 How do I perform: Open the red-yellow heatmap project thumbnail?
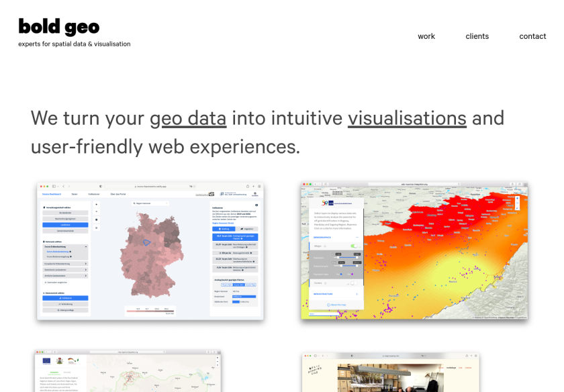click(x=414, y=250)
